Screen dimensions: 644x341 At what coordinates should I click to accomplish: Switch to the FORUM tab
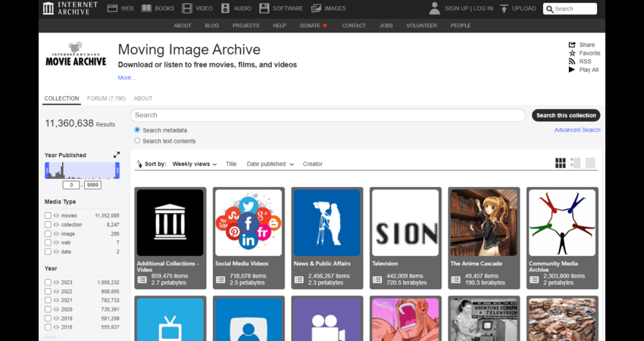(106, 99)
